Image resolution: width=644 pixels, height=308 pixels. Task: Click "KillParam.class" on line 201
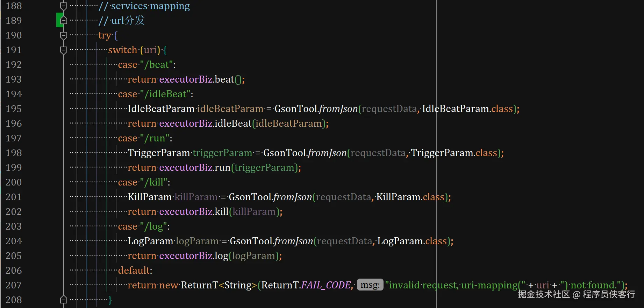pyautogui.click(x=410, y=197)
